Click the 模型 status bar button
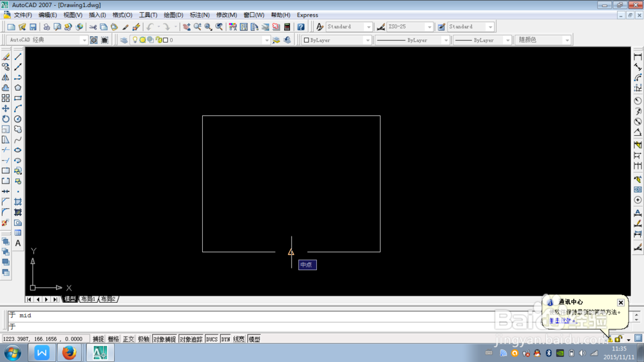 click(x=254, y=339)
